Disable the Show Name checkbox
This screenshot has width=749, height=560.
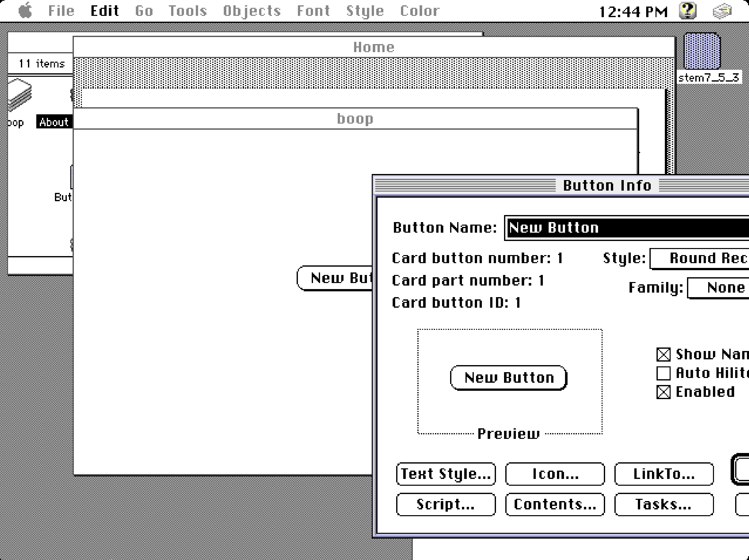663,354
